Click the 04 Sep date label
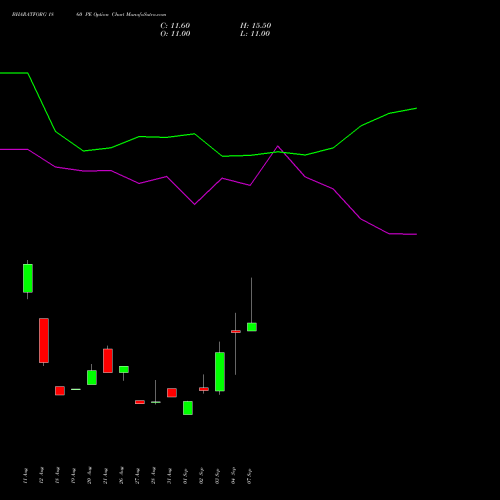 pyautogui.click(x=233, y=476)
